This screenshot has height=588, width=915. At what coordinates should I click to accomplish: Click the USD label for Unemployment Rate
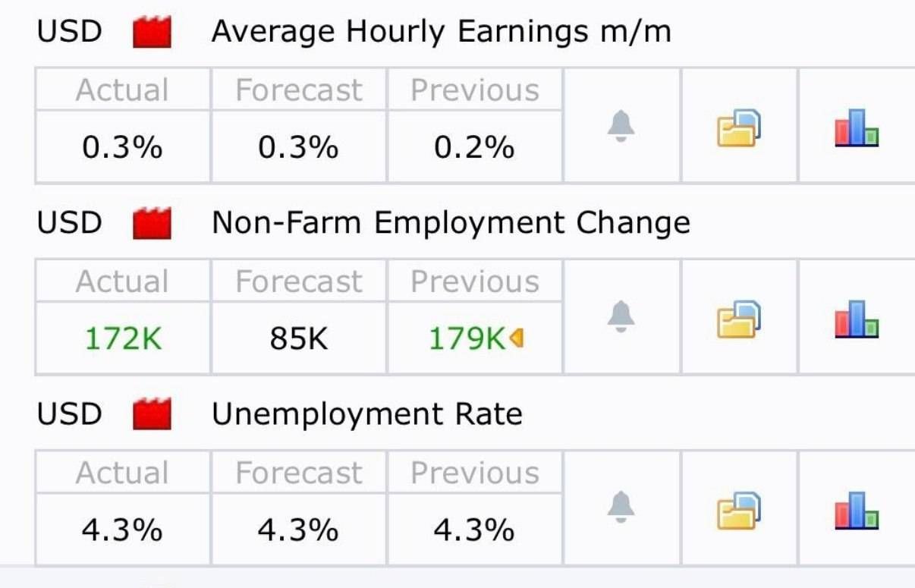69,415
